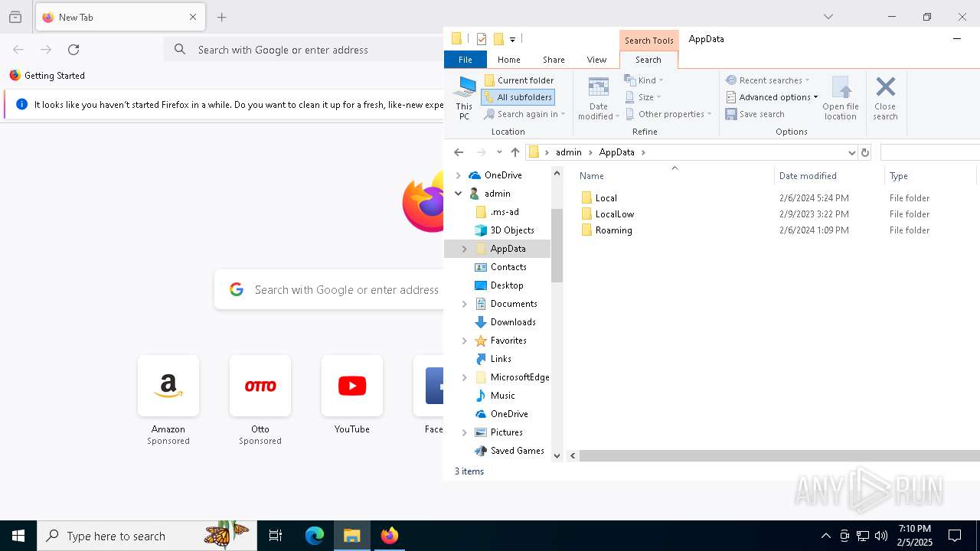Select the LocalLow folder
Viewport: 980px width, 551px height.
pyautogui.click(x=614, y=214)
